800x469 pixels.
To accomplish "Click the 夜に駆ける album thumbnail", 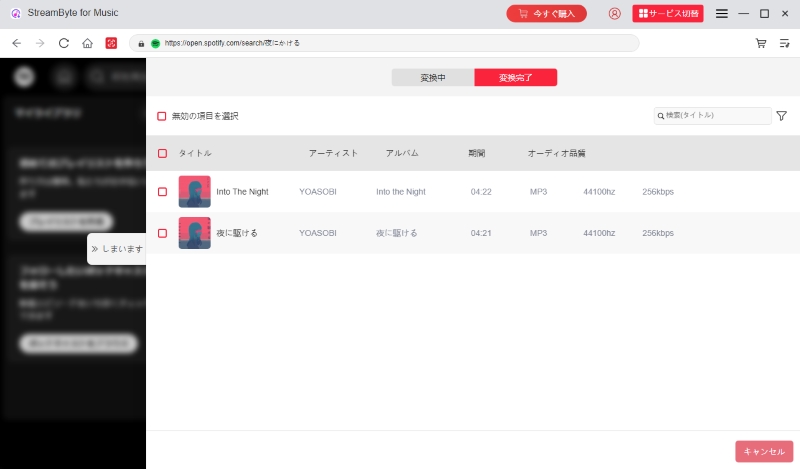I will click(x=194, y=233).
